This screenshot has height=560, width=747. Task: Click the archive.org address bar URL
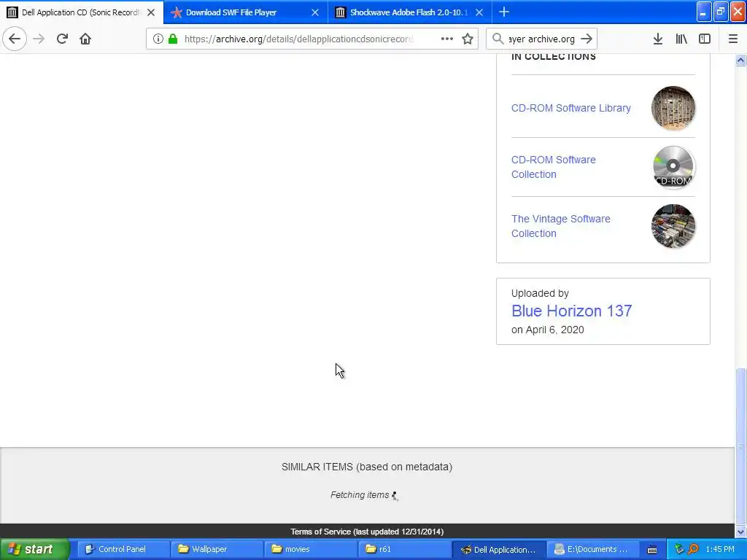[x=298, y=39]
